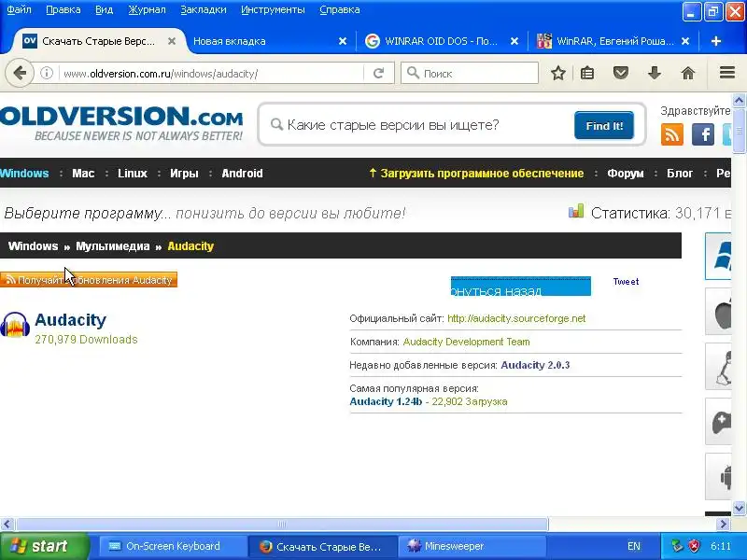747x560 pixels.
Task: Select the Apple logo in right sidebar
Action: tap(718, 312)
